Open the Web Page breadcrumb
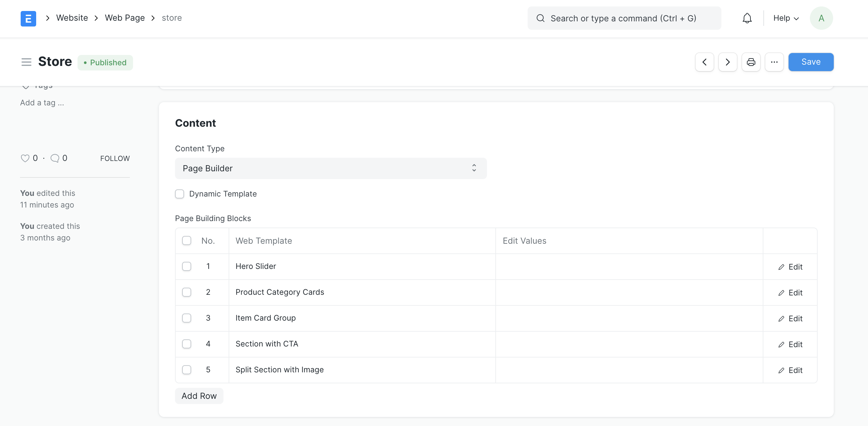 click(125, 17)
